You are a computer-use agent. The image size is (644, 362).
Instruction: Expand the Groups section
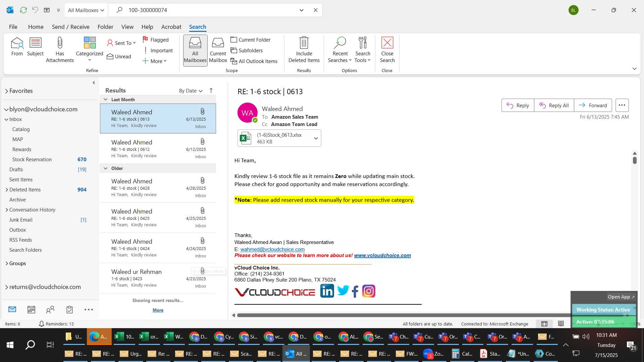tap(7, 263)
